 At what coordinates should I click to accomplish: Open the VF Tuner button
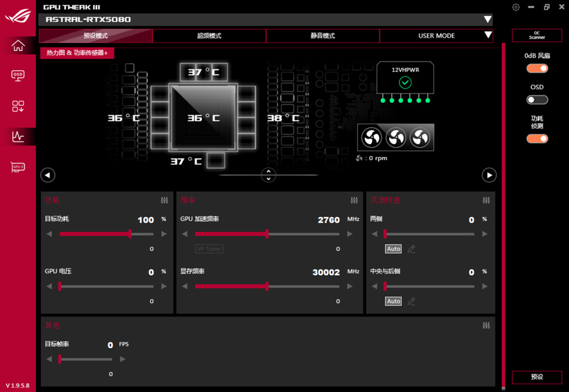(209, 249)
